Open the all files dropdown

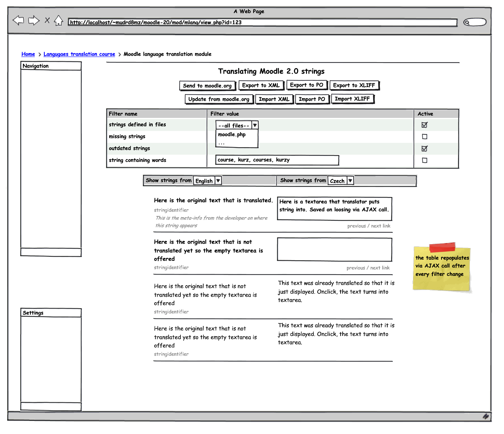[237, 125]
